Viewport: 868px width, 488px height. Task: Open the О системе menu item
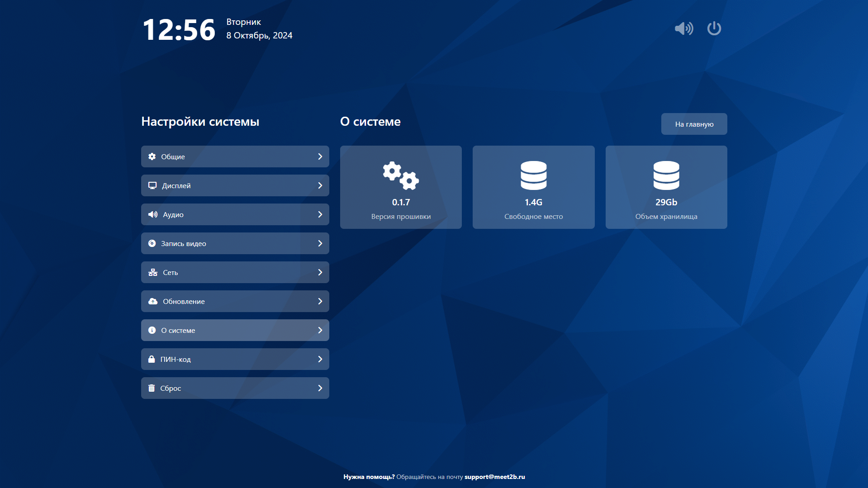[235, 330]
